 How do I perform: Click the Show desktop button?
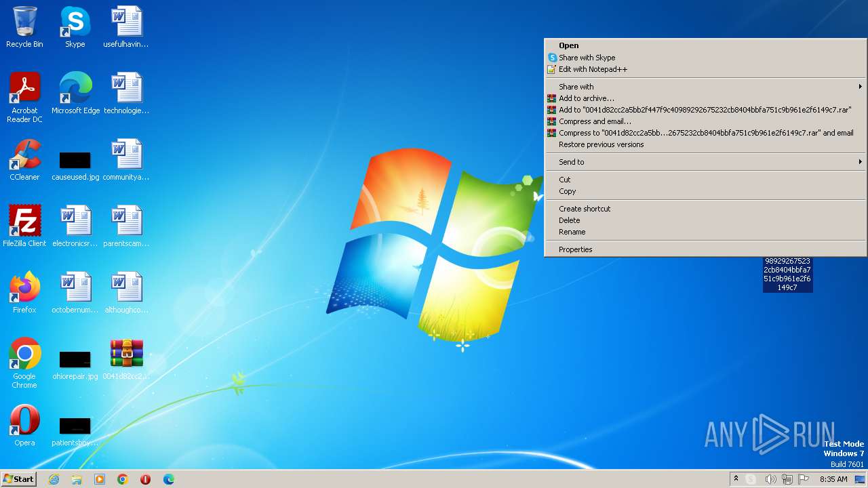coord(861,479)
